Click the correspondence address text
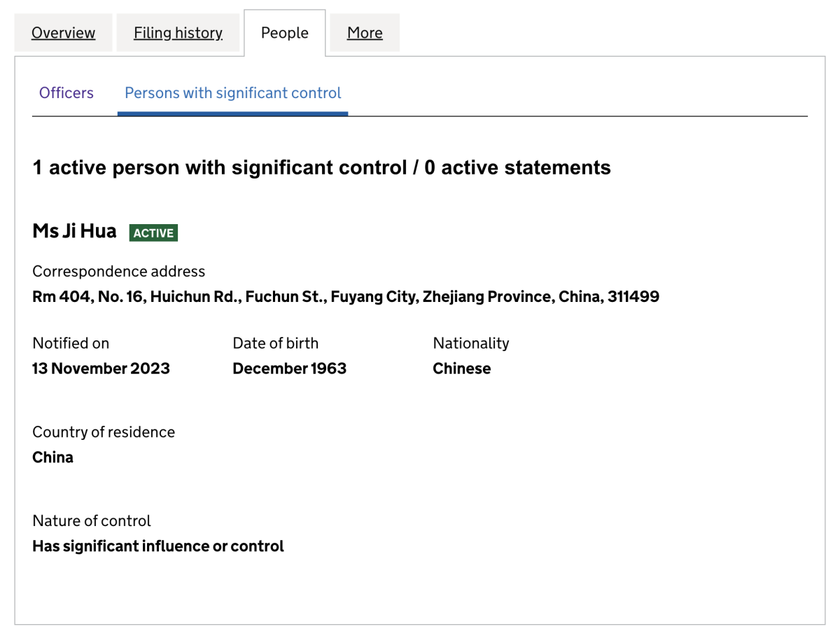This screenshot has width=840, height=636. point(346,297)
